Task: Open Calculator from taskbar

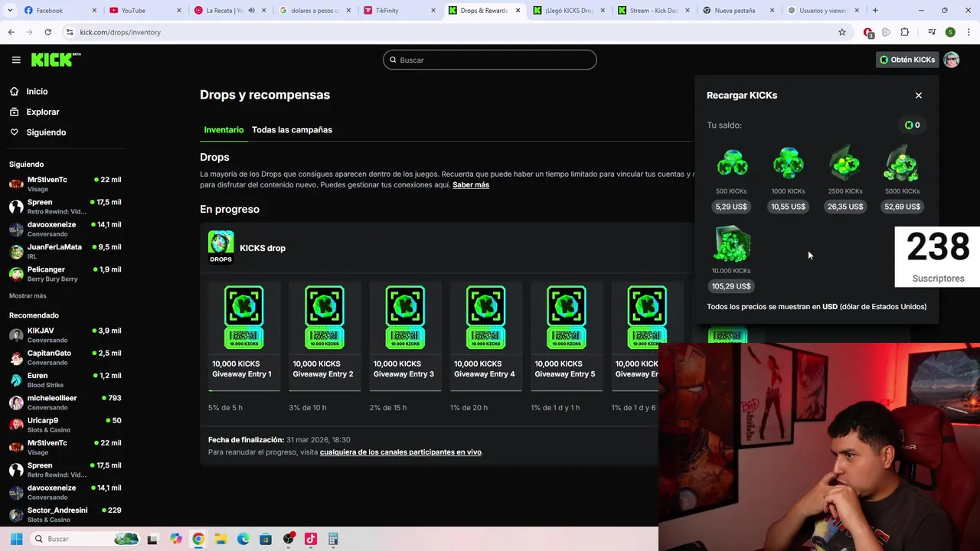Action: pyautogui.click(x=333, y=539)
